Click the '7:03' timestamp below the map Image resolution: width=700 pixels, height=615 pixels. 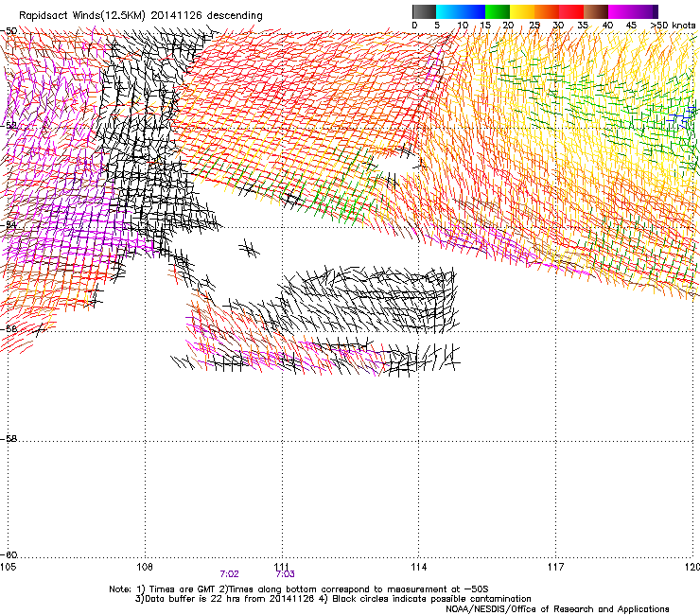tap(286, 574)
